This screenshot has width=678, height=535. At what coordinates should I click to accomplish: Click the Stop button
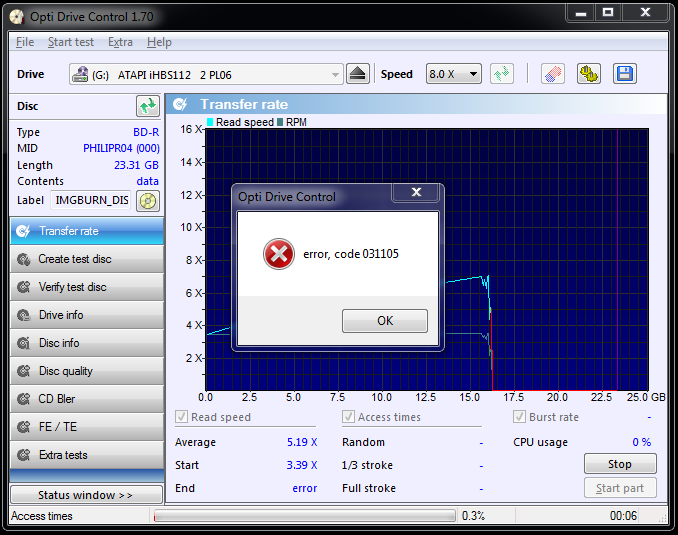[620, 464]
